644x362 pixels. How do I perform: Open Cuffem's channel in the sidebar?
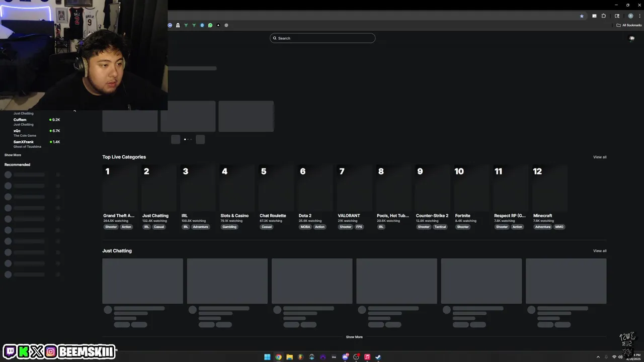[32, 122]
